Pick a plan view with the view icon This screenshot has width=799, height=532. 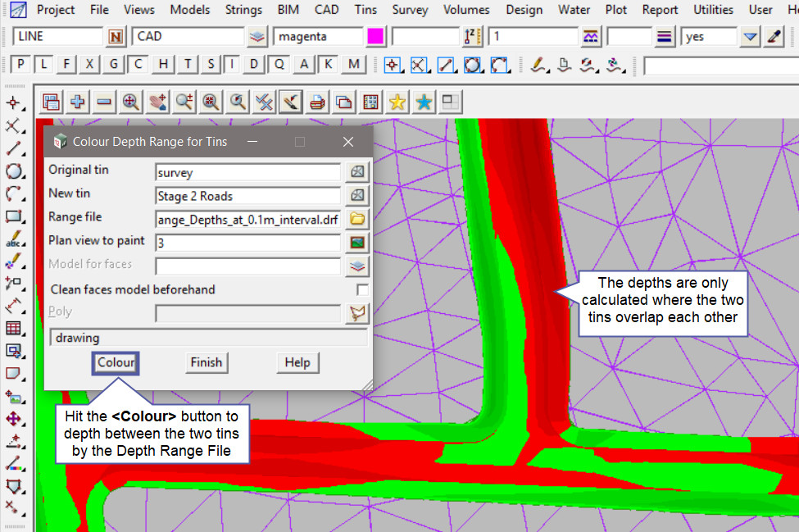[356, 243]
